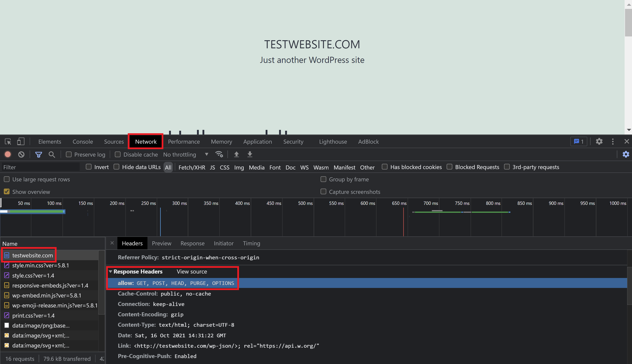The image size is (632, 364).
Task: Open the Performance tab
Action: tap(184, 142)
